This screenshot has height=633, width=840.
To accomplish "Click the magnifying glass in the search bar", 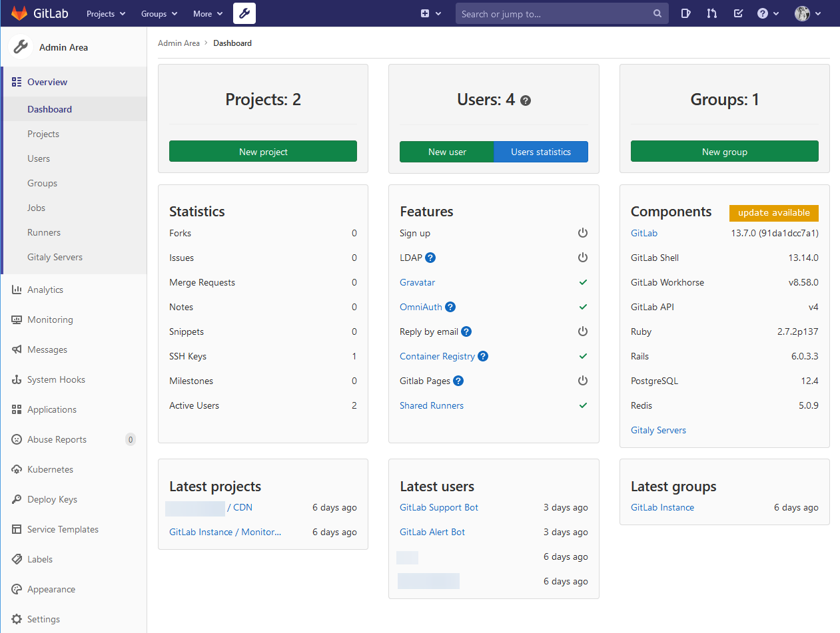I will (x=657, y=13).
